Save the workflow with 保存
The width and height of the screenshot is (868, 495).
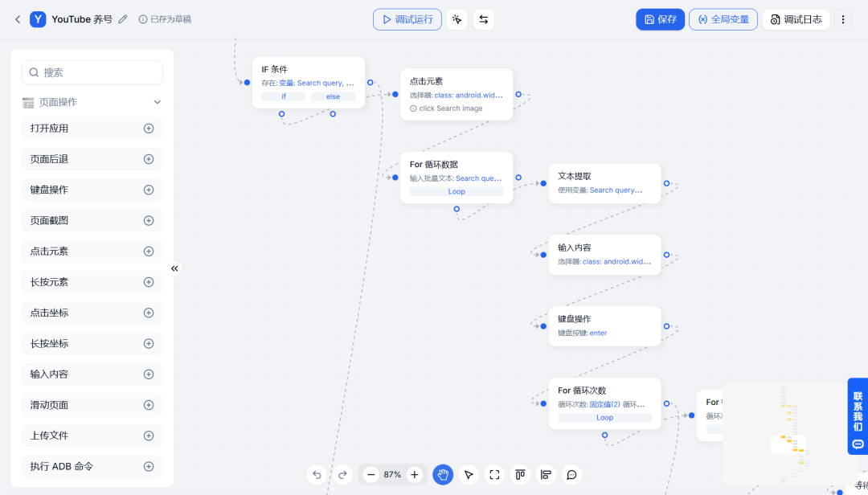(661, 19)
